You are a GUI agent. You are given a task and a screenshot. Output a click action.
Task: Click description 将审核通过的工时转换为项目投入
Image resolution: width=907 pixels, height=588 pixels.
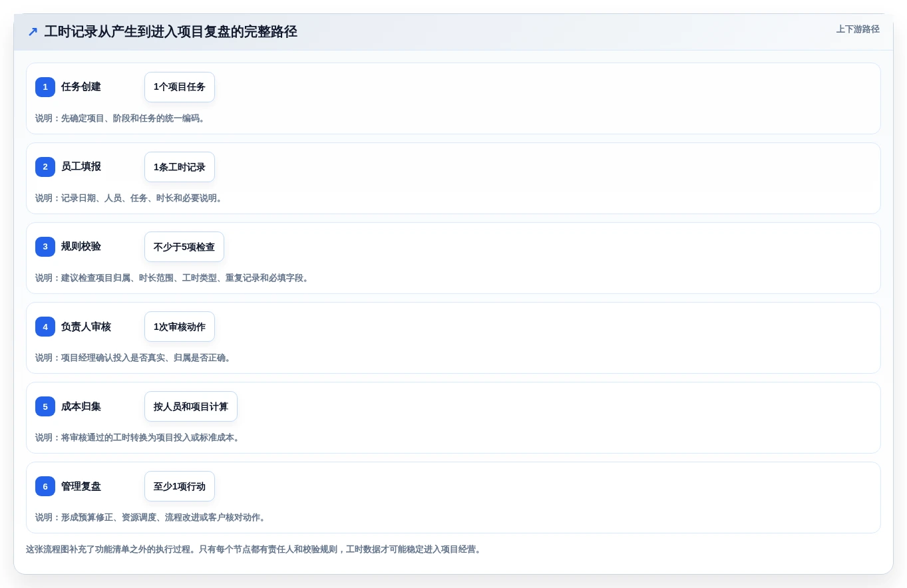point(138,438)
